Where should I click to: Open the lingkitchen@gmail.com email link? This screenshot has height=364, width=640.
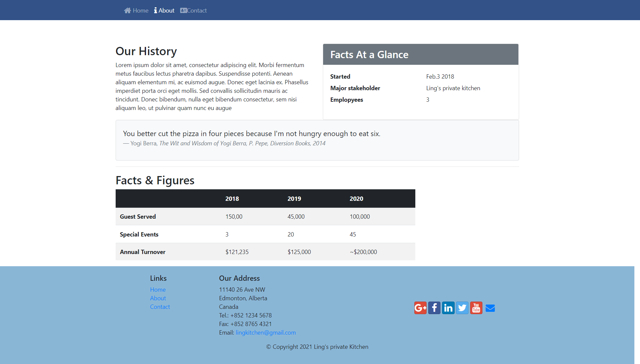(x=266, y=332)
